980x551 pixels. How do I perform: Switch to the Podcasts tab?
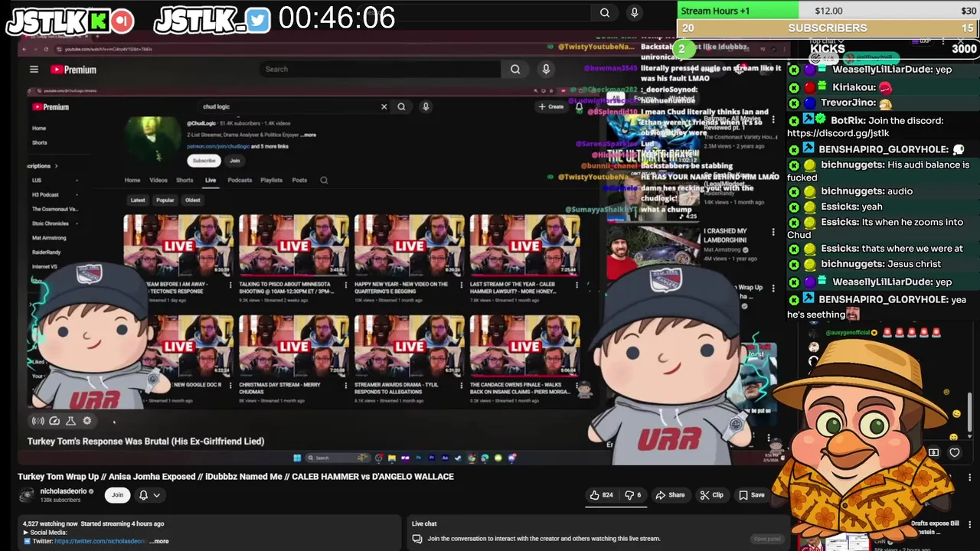click(x=240, y=181)
